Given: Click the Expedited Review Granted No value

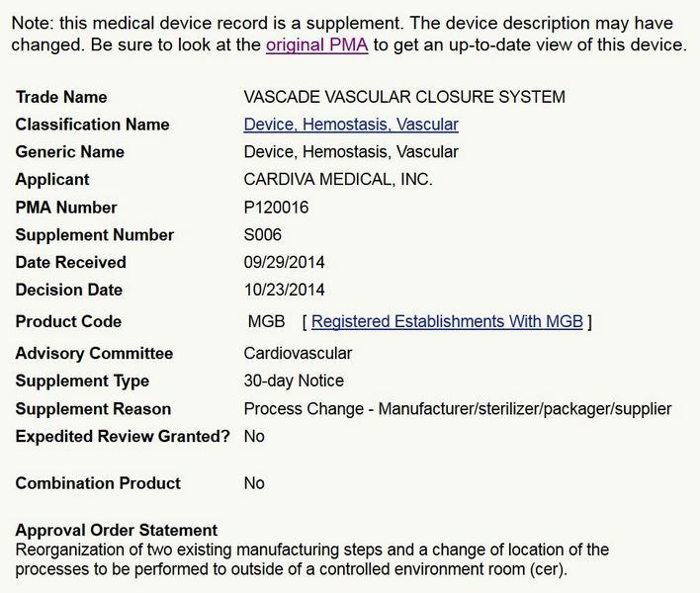Looking at the screenshot, I should [x=254, y=437].
